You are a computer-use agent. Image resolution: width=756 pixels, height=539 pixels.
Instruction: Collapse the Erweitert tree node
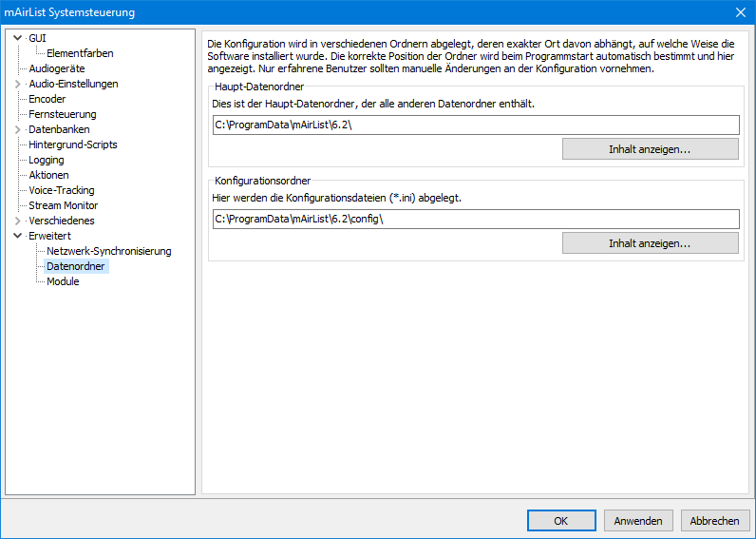tap(18, 236)
